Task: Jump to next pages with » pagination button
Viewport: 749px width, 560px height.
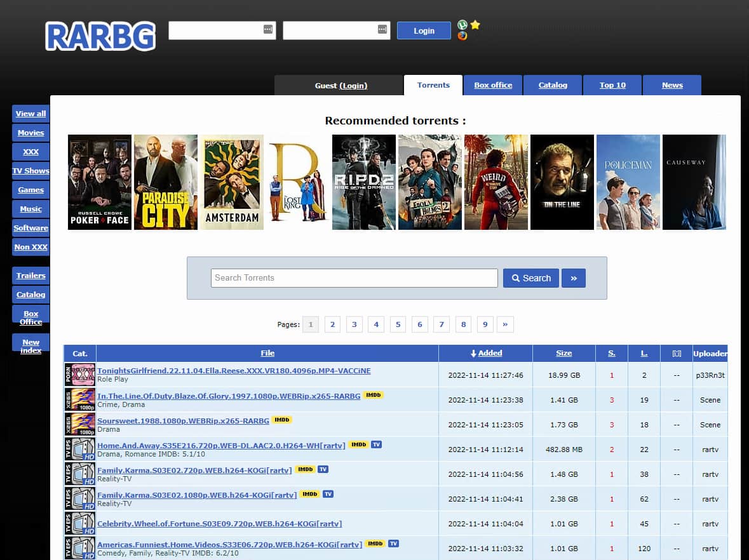Action: point(505,324)
